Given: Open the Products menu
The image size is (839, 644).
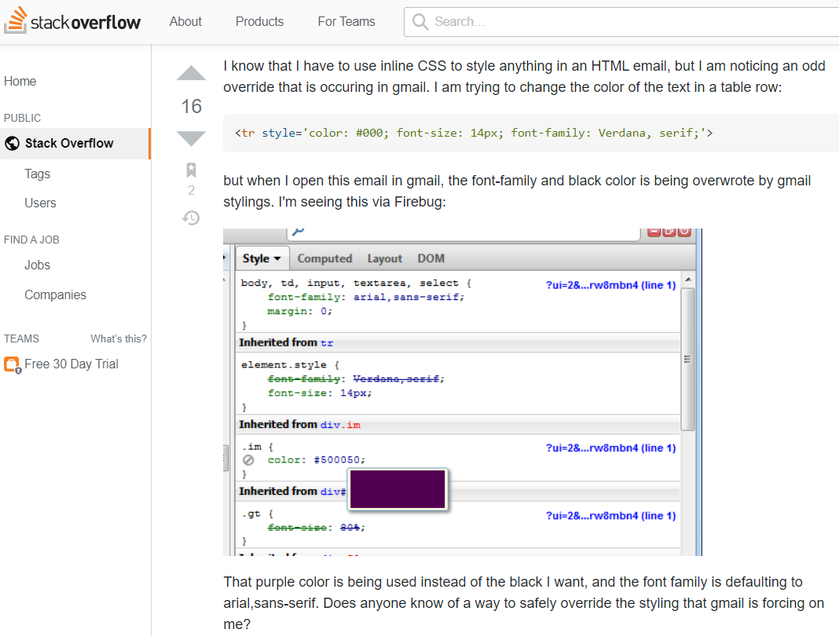Looking at the screenshot, I should coord(259,21).
